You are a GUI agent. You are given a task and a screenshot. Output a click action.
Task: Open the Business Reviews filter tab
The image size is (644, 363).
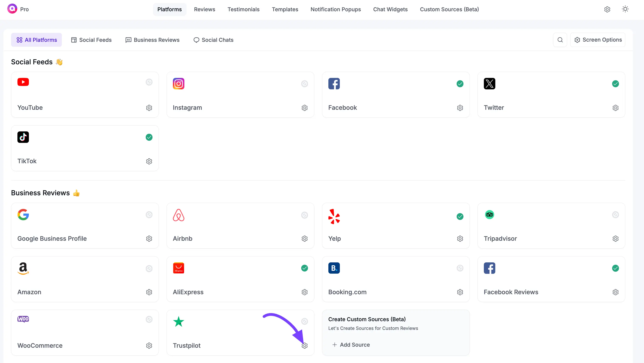[152, 40]
